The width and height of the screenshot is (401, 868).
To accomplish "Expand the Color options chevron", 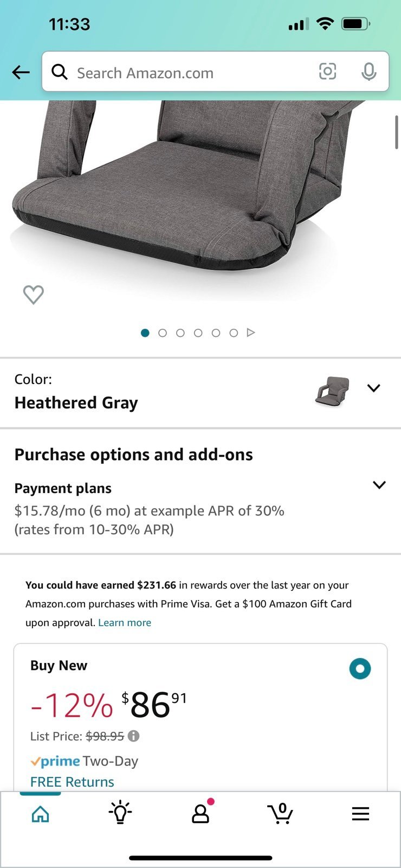I will (x=373, y=388).
